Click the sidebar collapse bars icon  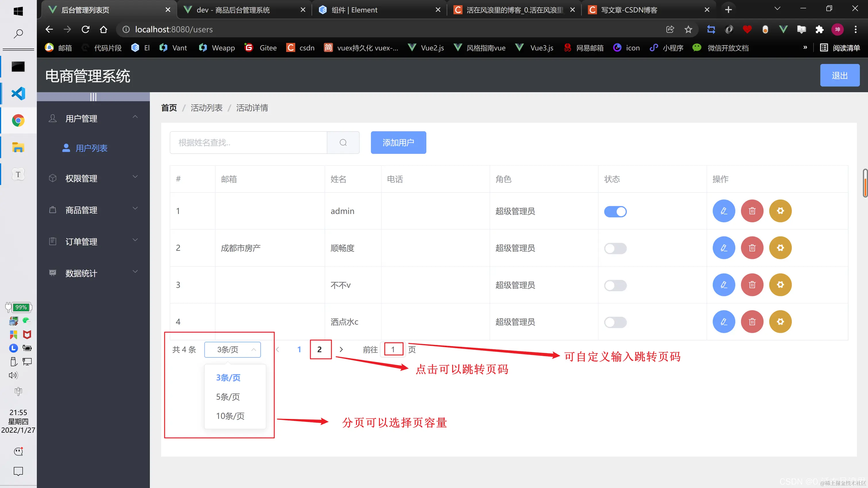click(93, 97)
